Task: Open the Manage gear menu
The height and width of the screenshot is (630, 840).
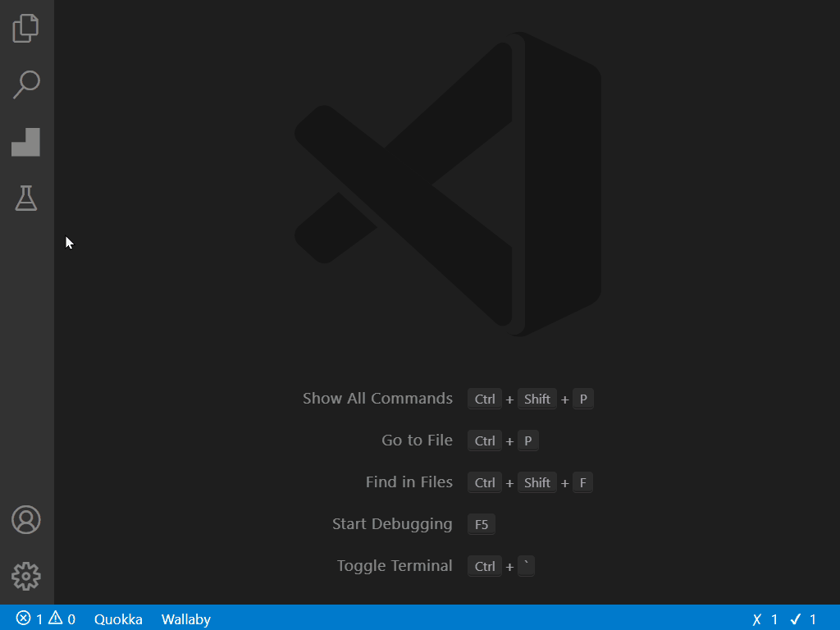Action: click(x=25, y=577)
